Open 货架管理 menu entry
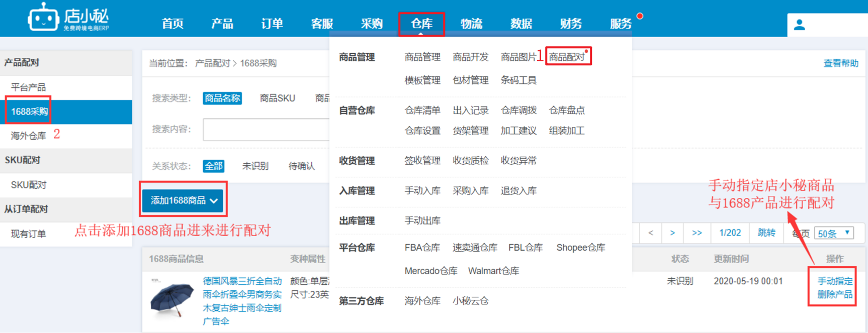Image resolution: width=868 pixels, height=333 pixels. (470, 131)
